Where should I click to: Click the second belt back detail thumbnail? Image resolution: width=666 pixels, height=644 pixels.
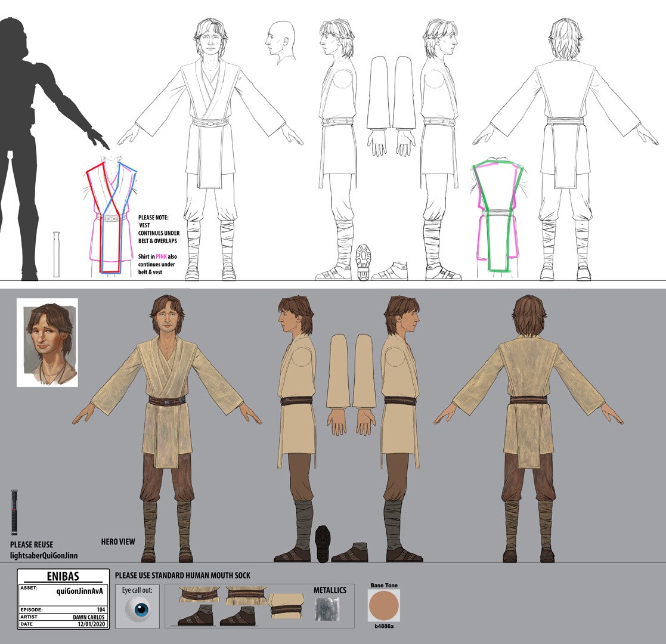(x=247, y=595)
